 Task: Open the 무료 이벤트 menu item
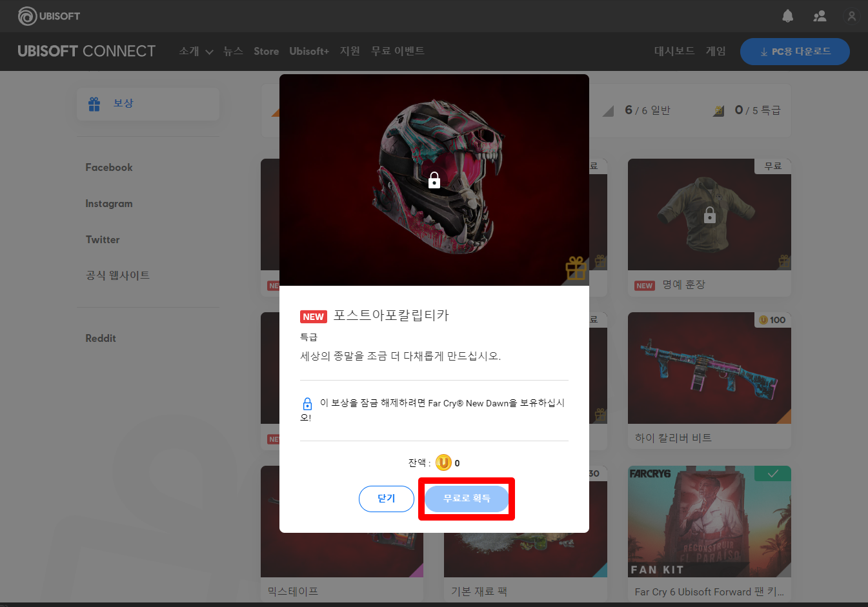click(x=398, y=51)
